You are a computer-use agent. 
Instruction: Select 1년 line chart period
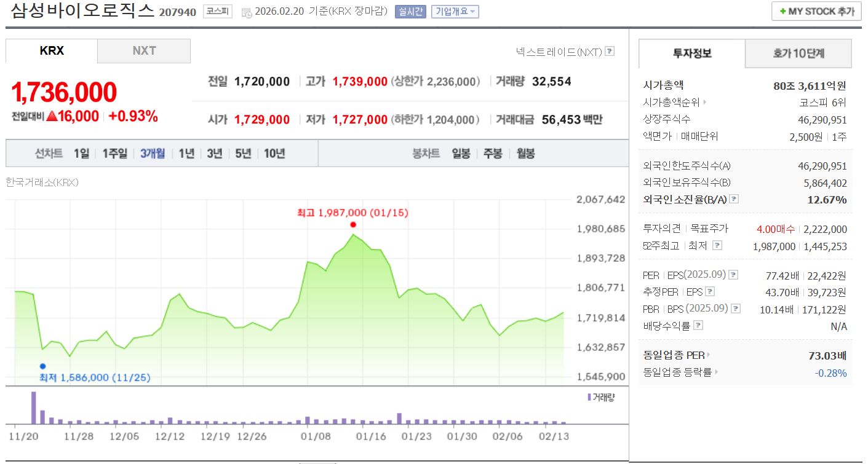coord(186,154)
